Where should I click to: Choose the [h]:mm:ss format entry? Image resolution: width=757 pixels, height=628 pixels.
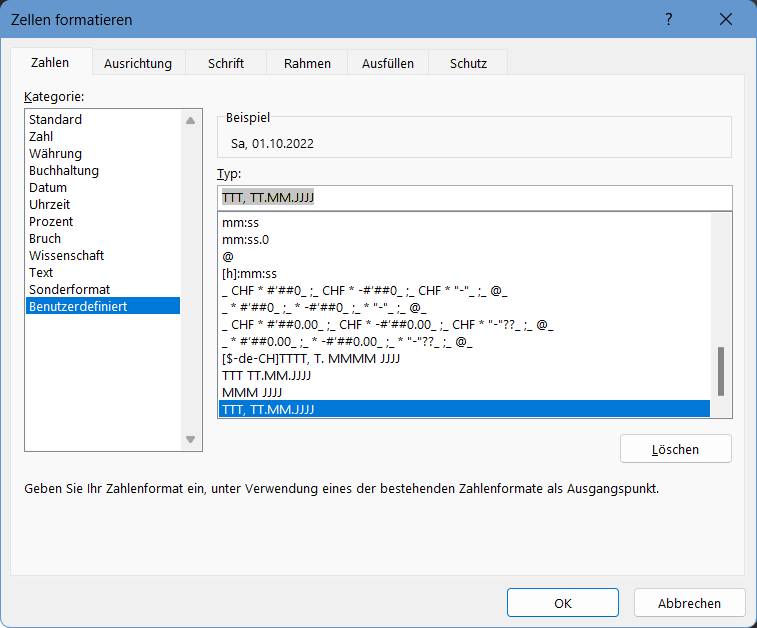[x=250, y=273]
